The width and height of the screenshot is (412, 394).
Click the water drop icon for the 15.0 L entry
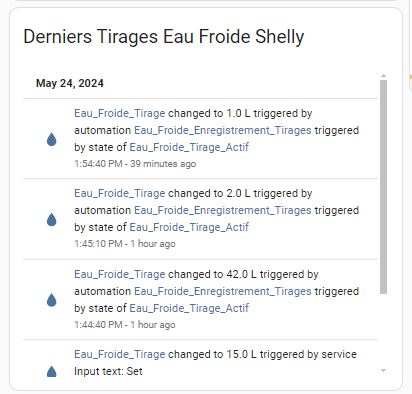coord(52,371)
